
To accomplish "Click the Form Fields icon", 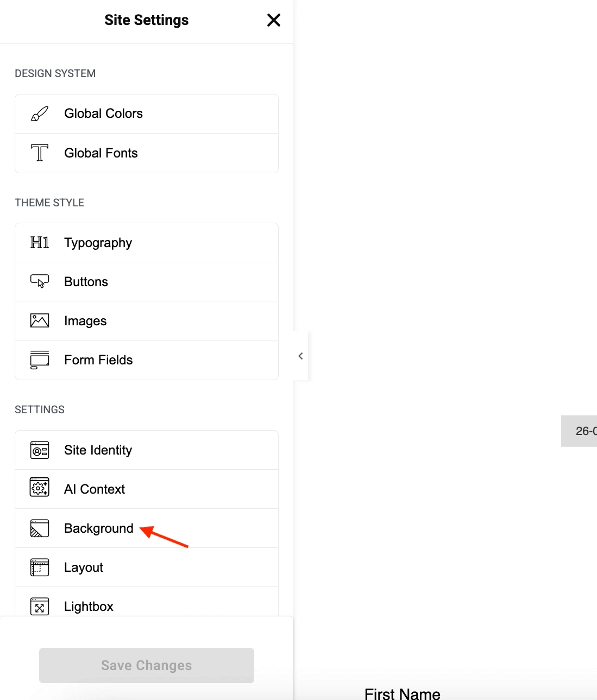I will click(39, 360).
